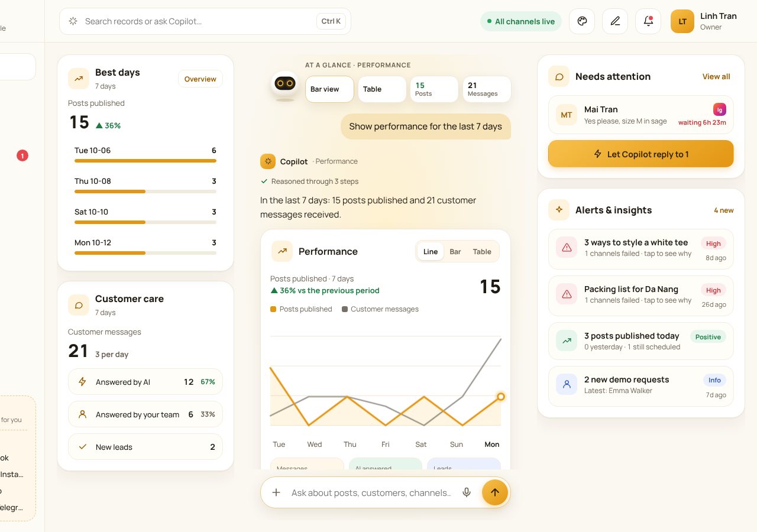757x532 pixels.
Task: Switch Performance chart to Bar
Action: (x=455, y=251)
